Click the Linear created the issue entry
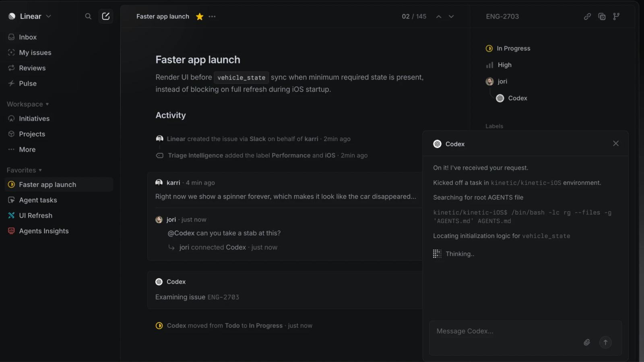Image resolution: width=644 pixels, height=362 pixels. (253, 139)
